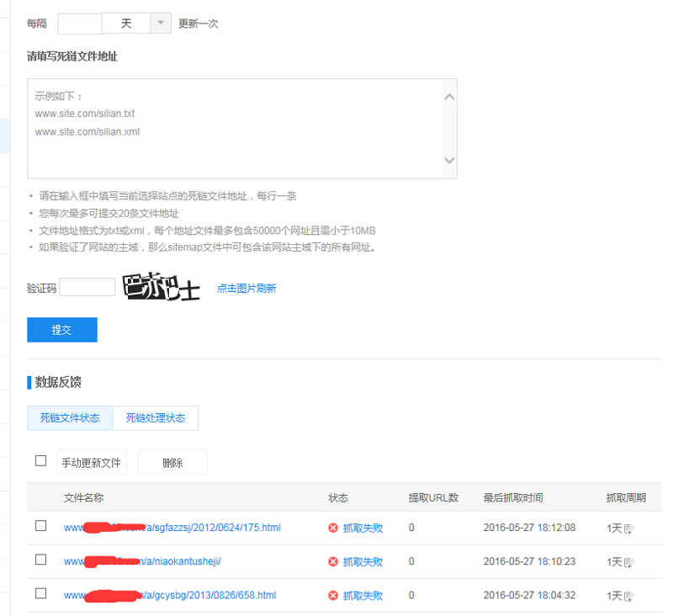The image size is (673, 616).
Task: Check the box for the 175.html file row
Action: point(40,526)
